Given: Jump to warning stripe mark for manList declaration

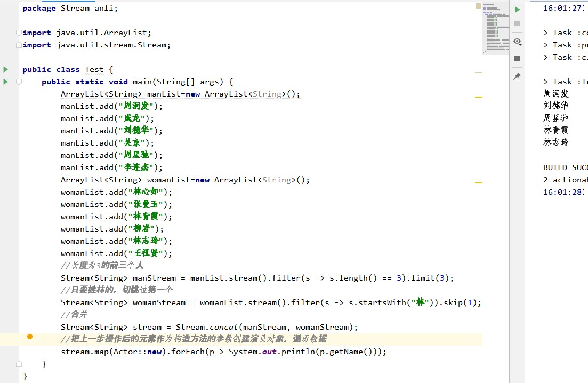Looking at the screenshot, I should [479, 97].
